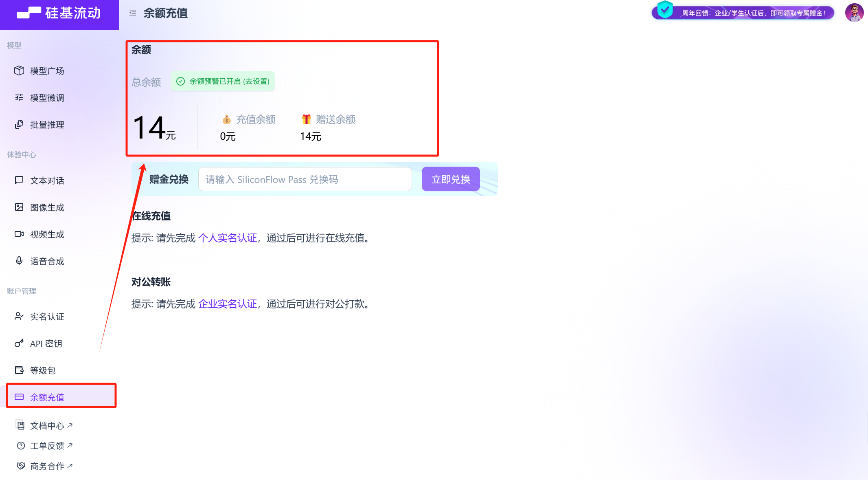Toggle the sidebar collapse control
The width and height of the screenshot is (868, 480).
pos(132,13)
